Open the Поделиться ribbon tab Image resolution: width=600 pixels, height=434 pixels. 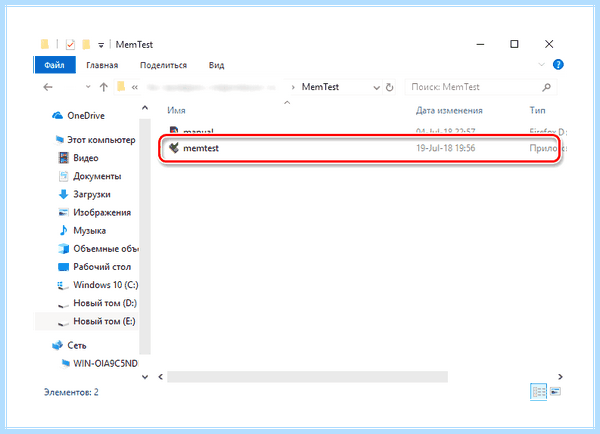(x=163, y=65)
